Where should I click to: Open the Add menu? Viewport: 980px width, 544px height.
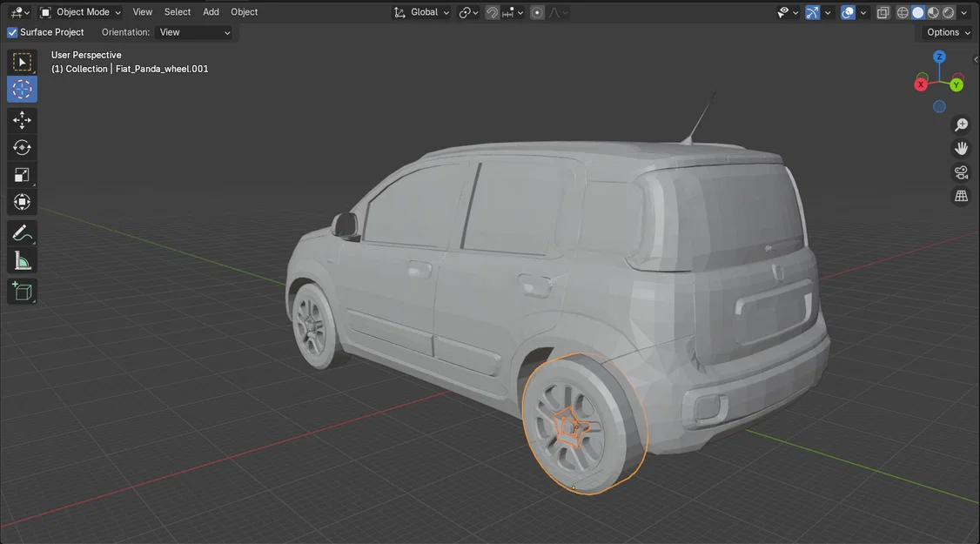click(210, 11)
